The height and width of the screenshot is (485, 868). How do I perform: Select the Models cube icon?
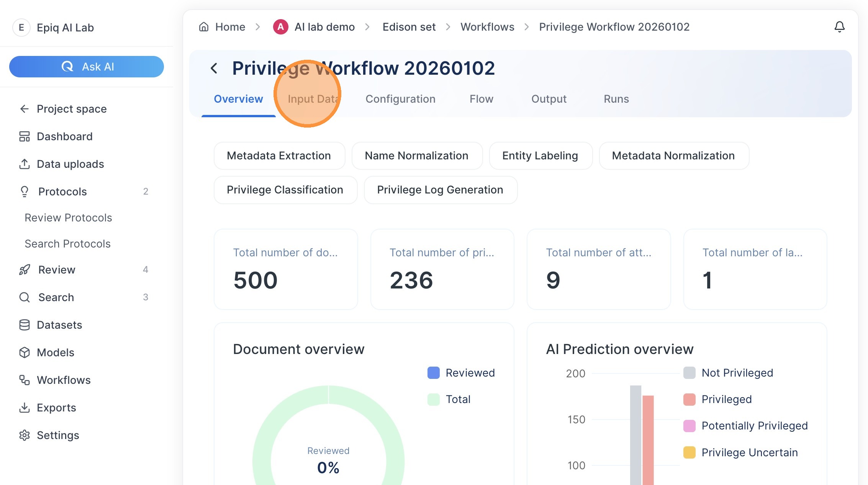(25, 352)
